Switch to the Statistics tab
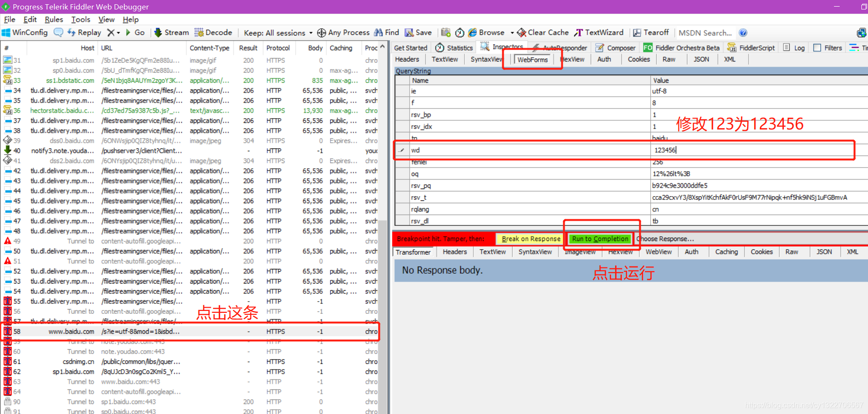This screenshot has width=868, height=414. (x=454, y=48)
